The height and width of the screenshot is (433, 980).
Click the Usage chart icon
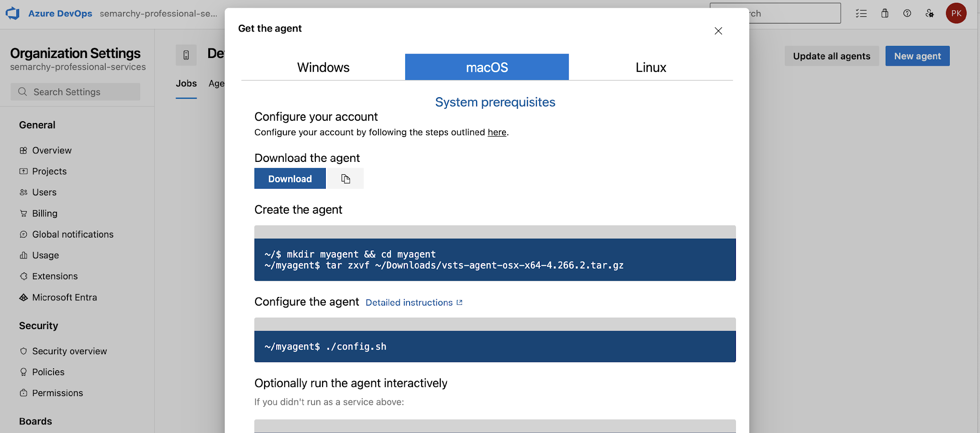[x=23, y=255]
